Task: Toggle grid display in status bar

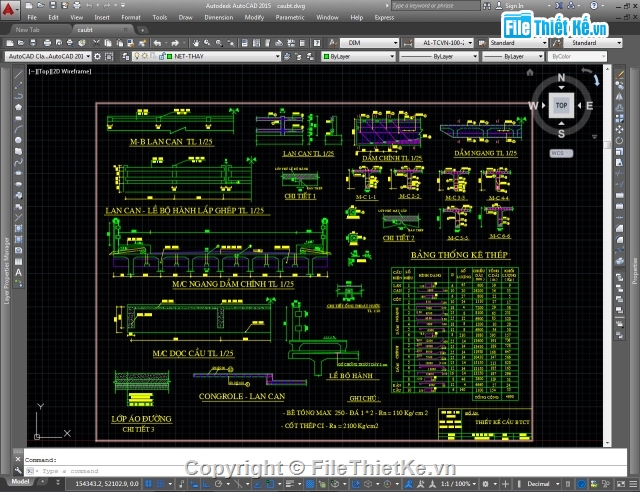Action: pyautogui.click(x=148, y=484)
